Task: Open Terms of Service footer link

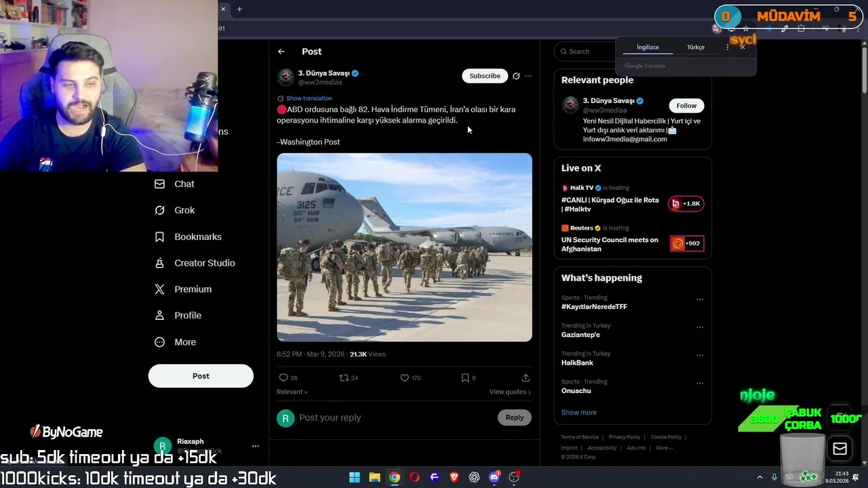Action: [580, 437]
